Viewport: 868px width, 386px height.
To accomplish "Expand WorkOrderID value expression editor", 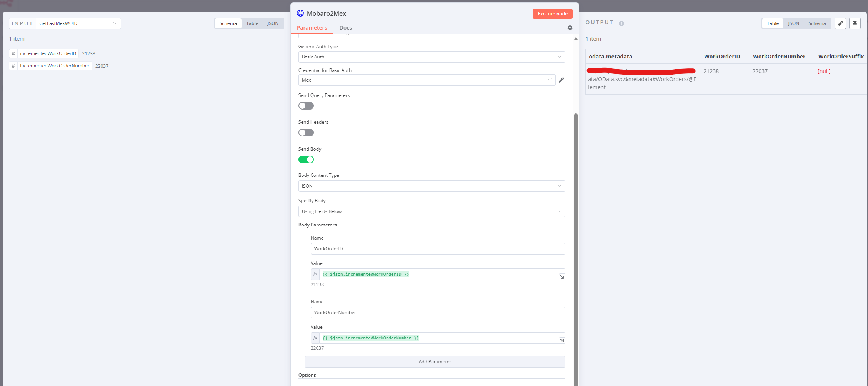I will click(x=561, y=277).
